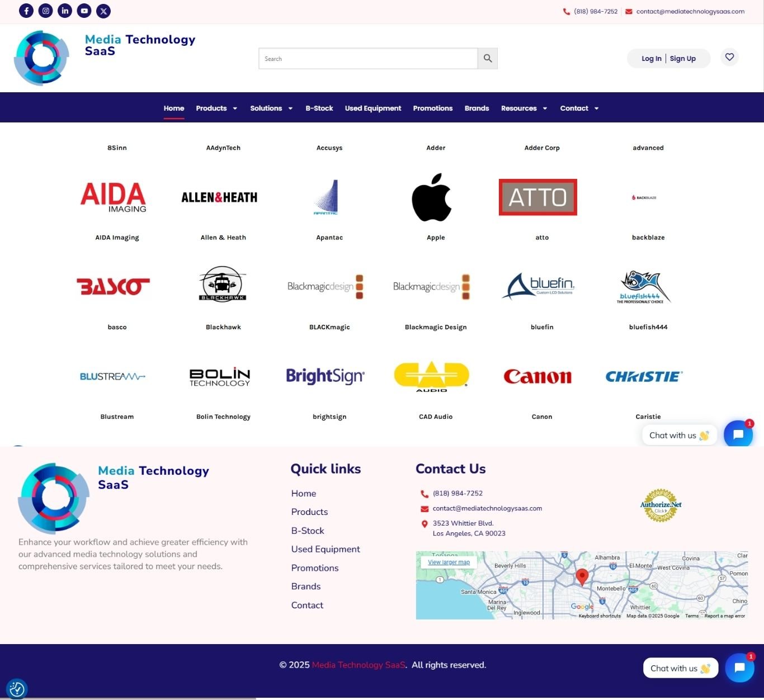
Task: Click View larger map link
Action: click(x=449, y=562)
